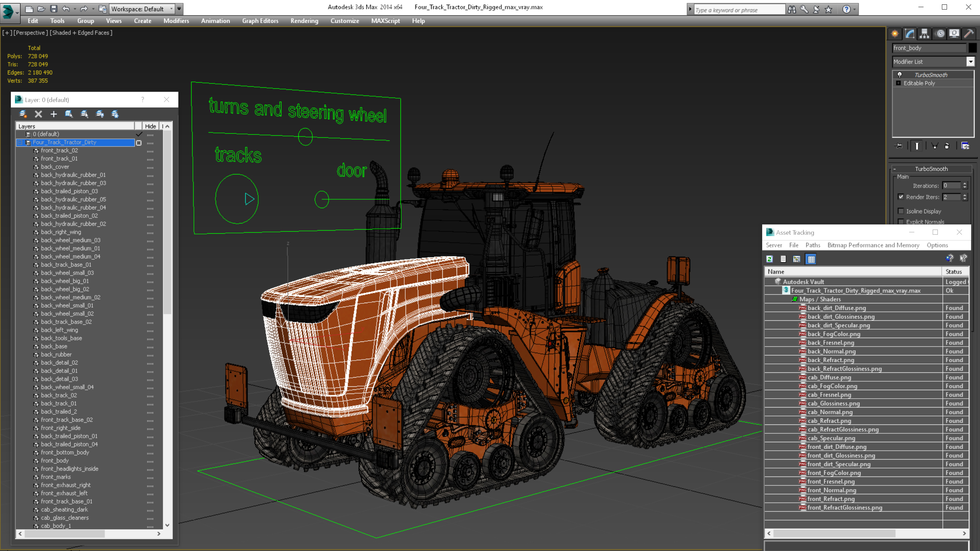Click Delete Layer X icon
980x551 pixels.
click(x=38, y=114)
